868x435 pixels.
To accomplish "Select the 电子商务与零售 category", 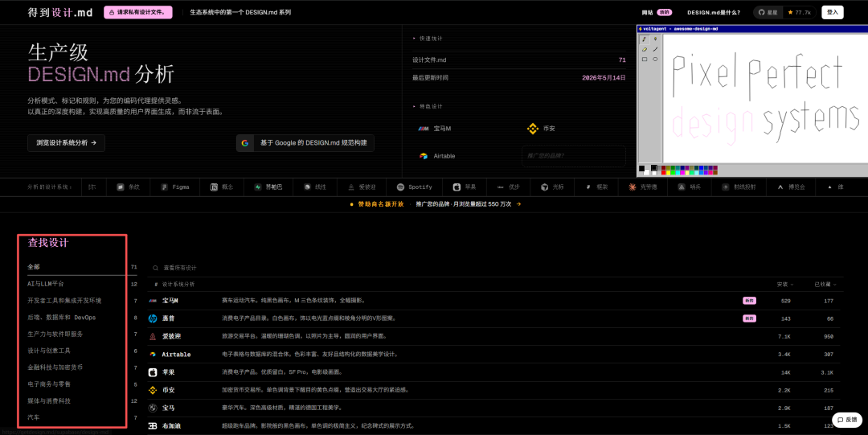I will tap(82, 384).
